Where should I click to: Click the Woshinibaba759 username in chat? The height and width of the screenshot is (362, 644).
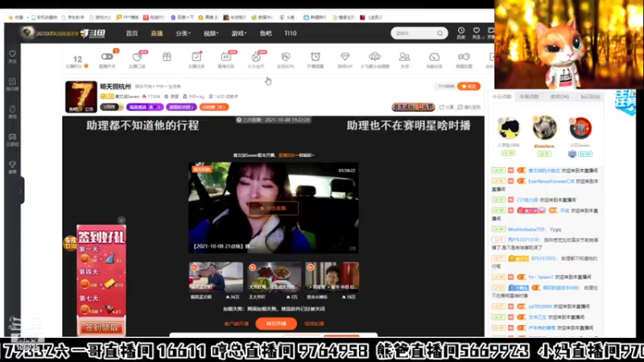(526, 229)
